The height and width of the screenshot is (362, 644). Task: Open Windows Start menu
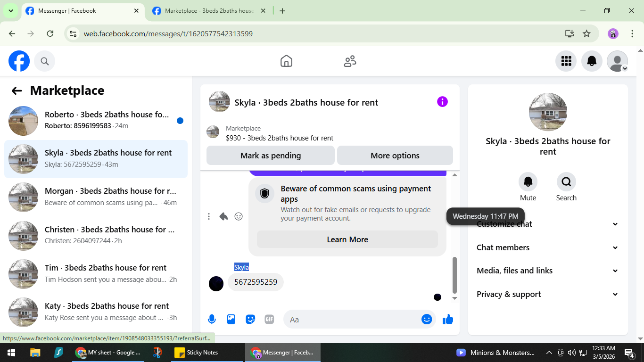(x=11, y=353)
